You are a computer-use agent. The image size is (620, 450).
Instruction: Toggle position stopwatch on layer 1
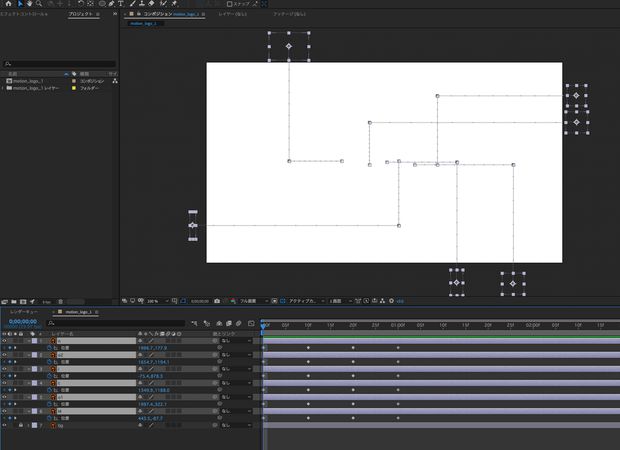tap(49, 348)
